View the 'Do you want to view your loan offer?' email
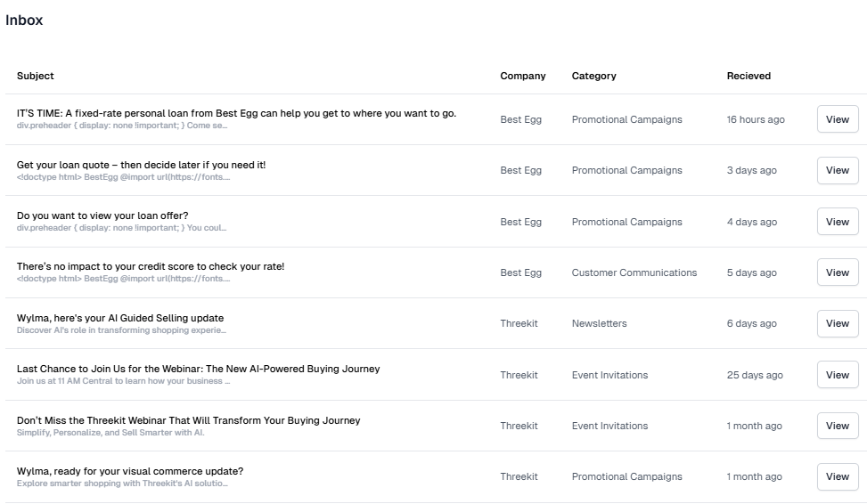Screen dimensions: 867x504 (x=837, y=222)
